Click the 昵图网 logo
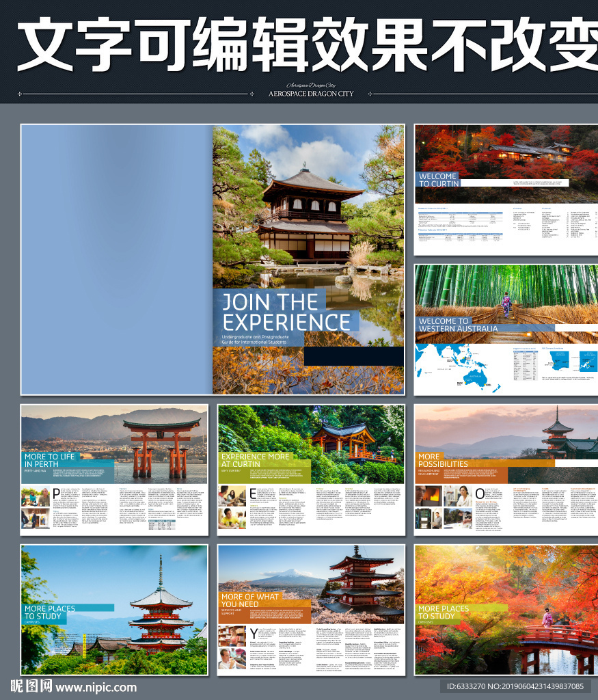The height and width of the screenshot is (700, 598). tap(31, 686)
